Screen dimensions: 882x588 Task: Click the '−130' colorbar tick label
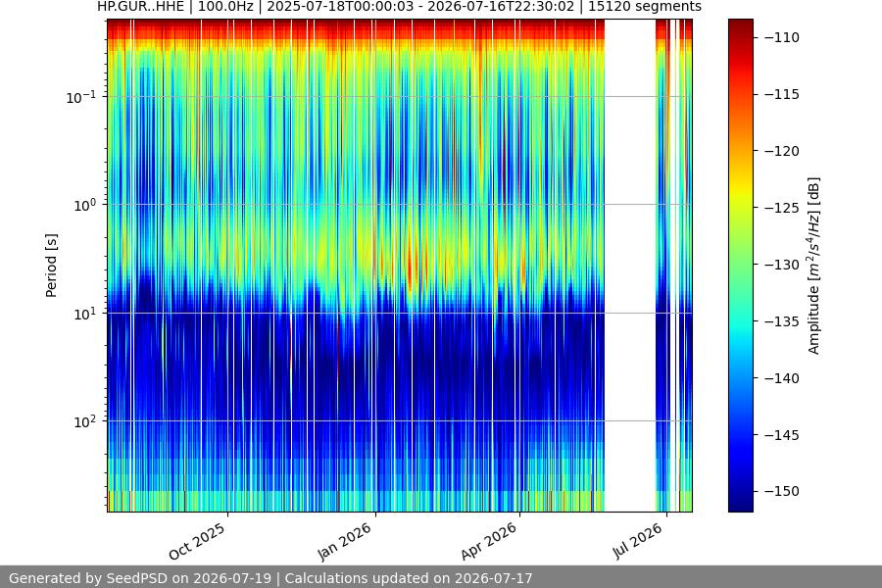[782, 265]
